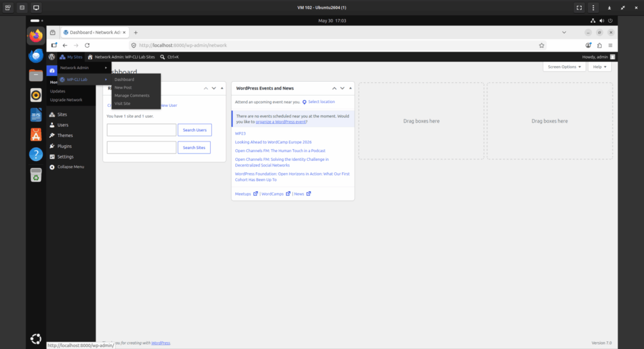The height and width of the screenshot is (349, 644).
Task: Bookmark this page with the star icon
Action: coord(541,45)
